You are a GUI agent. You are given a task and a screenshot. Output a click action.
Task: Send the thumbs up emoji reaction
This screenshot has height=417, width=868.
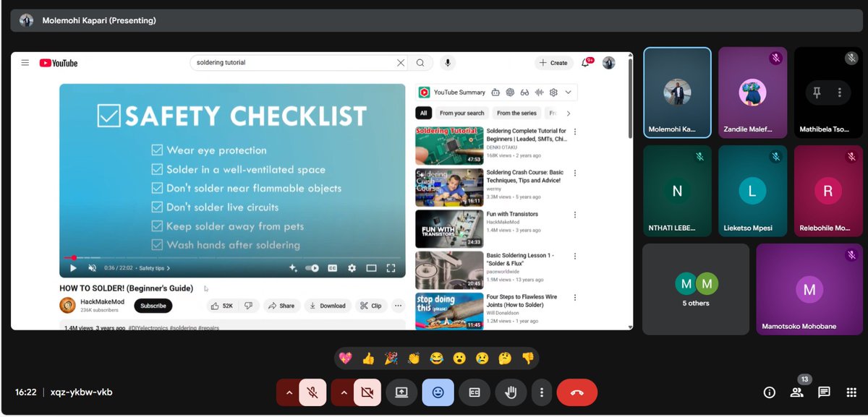click(368, 358)
